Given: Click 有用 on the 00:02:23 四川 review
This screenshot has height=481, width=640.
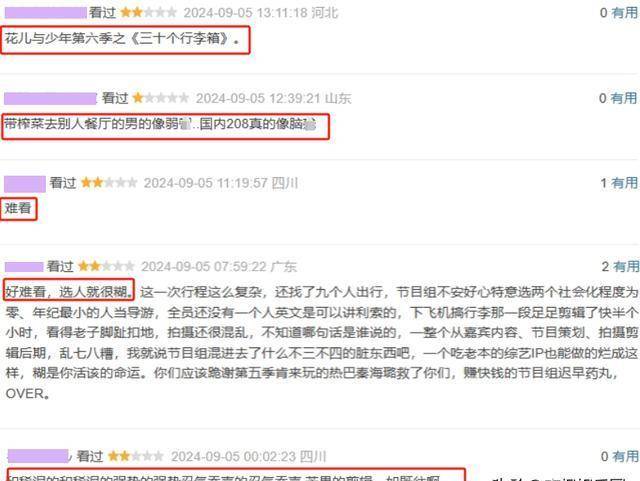Looking at the screenshot, I should 626,456.
